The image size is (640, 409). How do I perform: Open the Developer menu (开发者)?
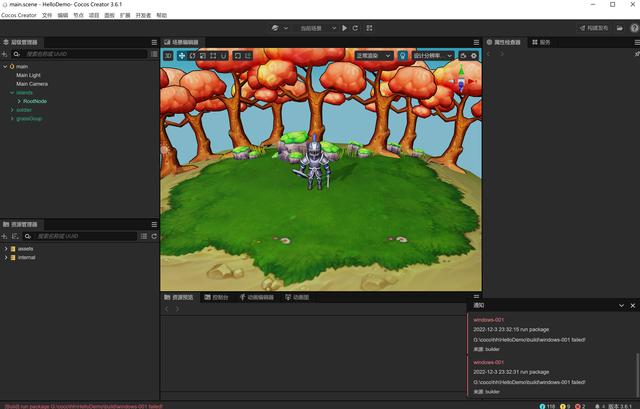[x=143, y=15]
